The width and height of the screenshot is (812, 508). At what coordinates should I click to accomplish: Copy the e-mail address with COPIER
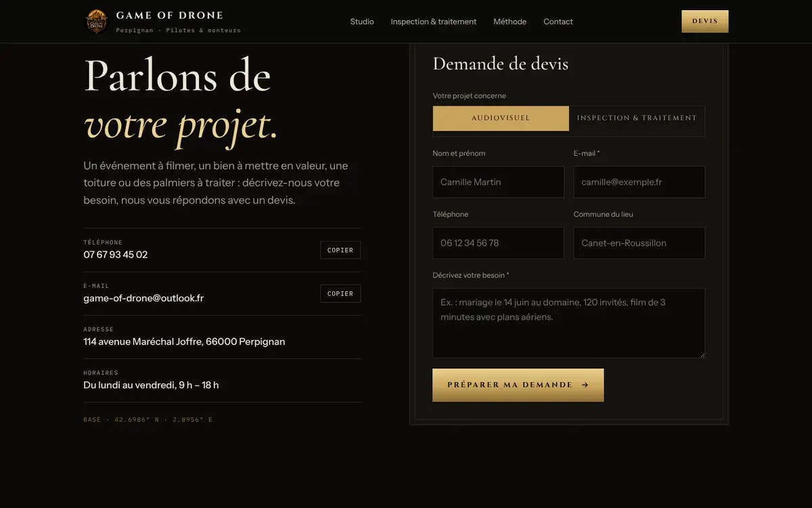(x=340, y=293)
